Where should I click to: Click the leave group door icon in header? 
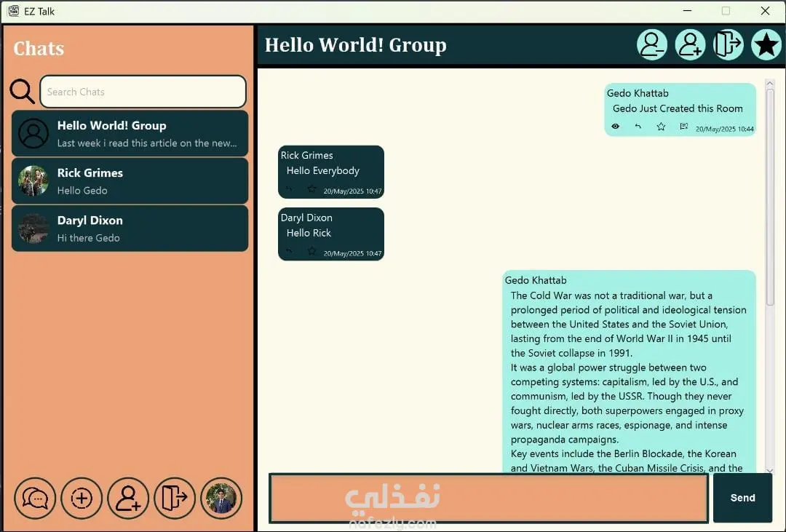[x=728, y=44]
